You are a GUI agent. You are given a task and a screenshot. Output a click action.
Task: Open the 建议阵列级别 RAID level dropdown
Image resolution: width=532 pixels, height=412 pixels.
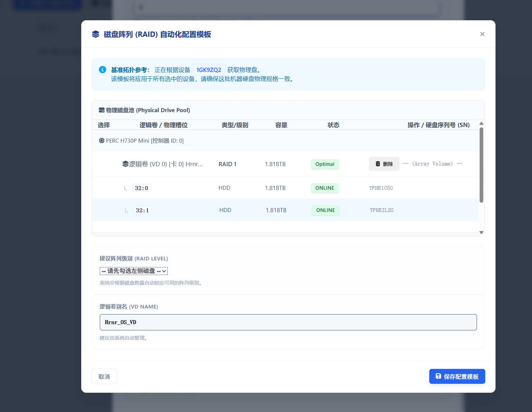[133, 271]
